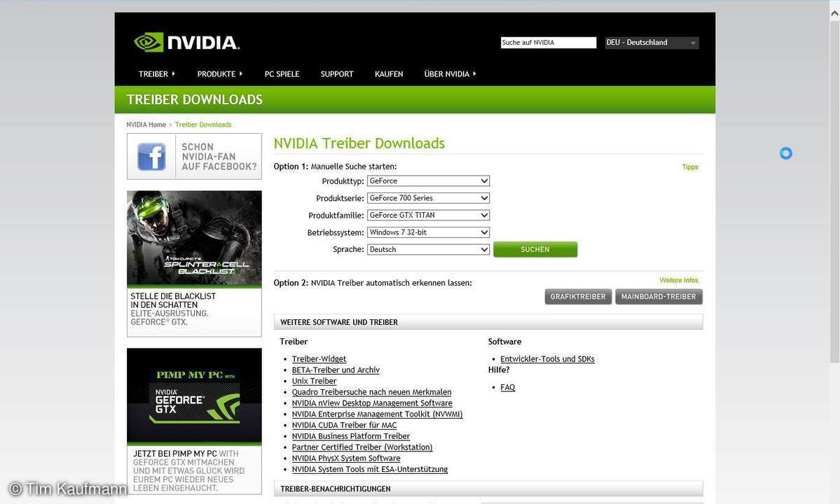
Task: Open BETA-Treiber und Archiv link
Action: pos(336,370)
